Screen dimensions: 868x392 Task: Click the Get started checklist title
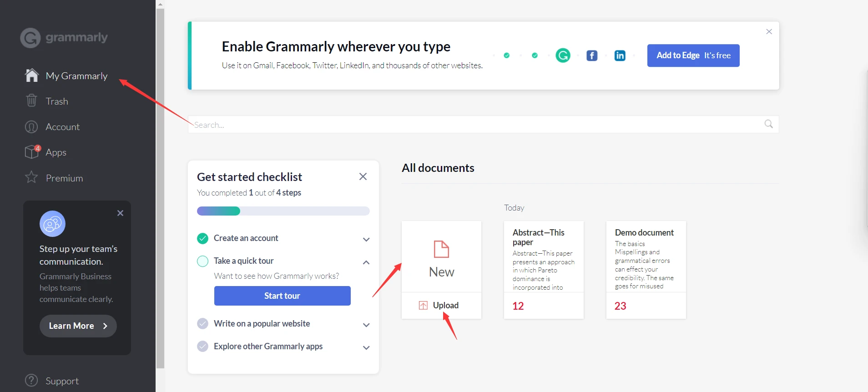click(249, 177)
